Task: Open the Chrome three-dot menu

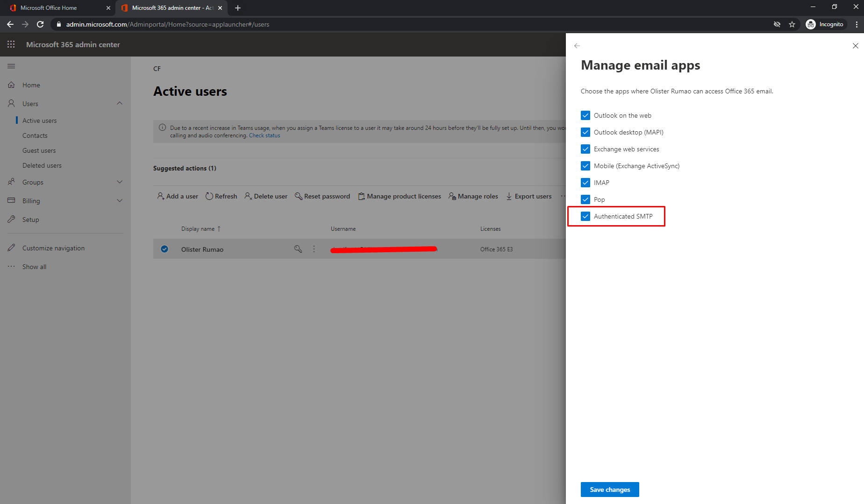Action: (857, 24)
